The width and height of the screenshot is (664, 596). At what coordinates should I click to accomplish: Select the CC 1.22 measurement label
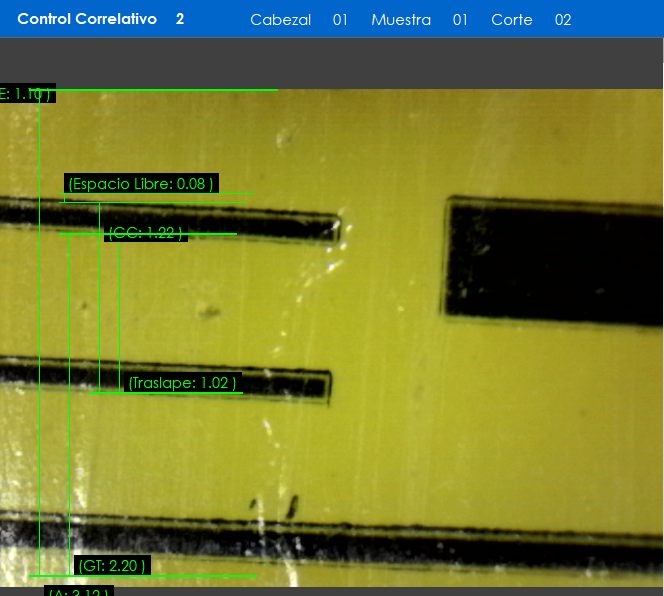point(145,233)
